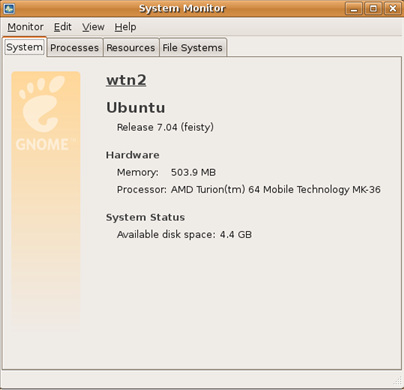Click the System Monitor title bar icon

click(9, 8)
